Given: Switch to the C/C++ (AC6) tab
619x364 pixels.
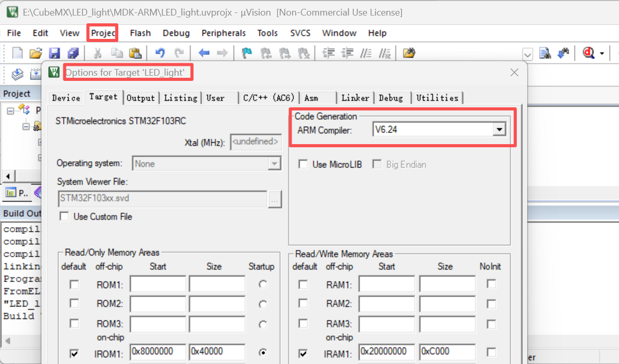Looking at the screenshot, I should click(268, 98).
